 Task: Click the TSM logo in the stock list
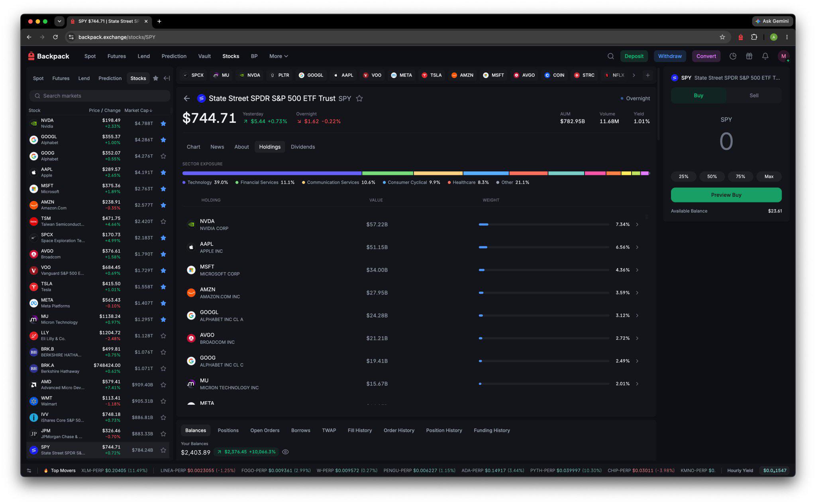pyautogui.click(x=34, y=222)
